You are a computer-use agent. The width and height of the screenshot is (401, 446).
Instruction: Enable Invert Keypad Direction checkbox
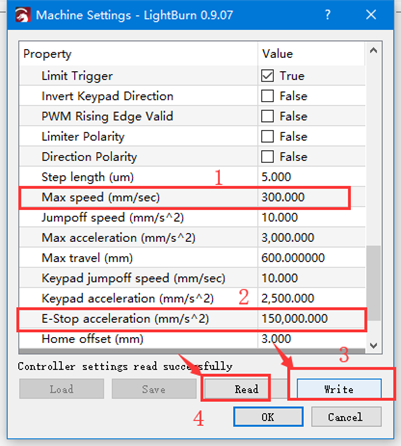click(267, 96)
